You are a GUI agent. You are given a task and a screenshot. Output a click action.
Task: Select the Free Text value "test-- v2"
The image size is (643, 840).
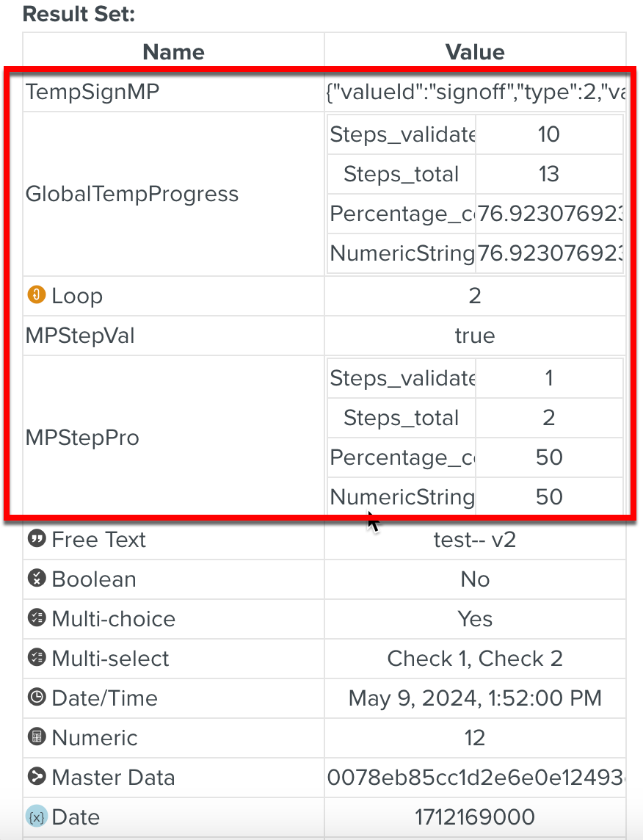475,540
